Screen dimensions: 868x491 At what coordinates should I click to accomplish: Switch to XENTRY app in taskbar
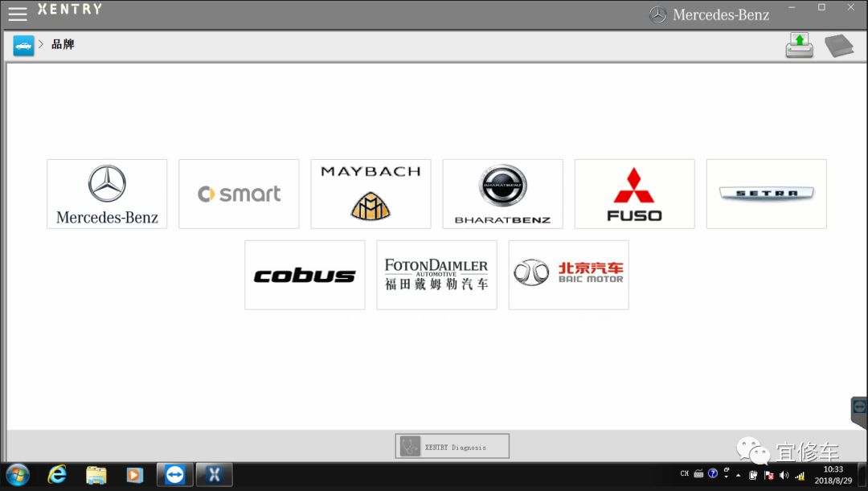(215, 475)
